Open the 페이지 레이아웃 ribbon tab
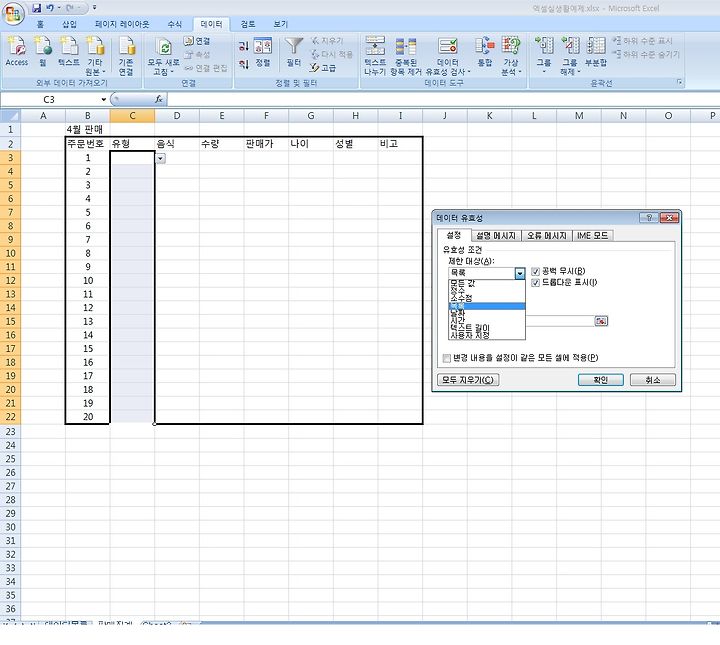Screen dimensions: 720x645 pyautogui.click(x=122, y=24)
